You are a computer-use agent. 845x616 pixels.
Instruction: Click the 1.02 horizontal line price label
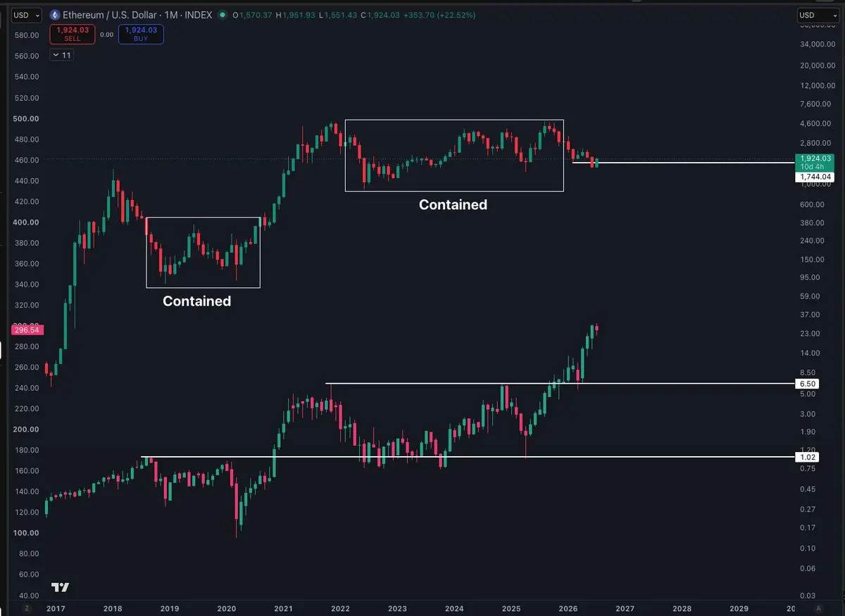point(807,457)
